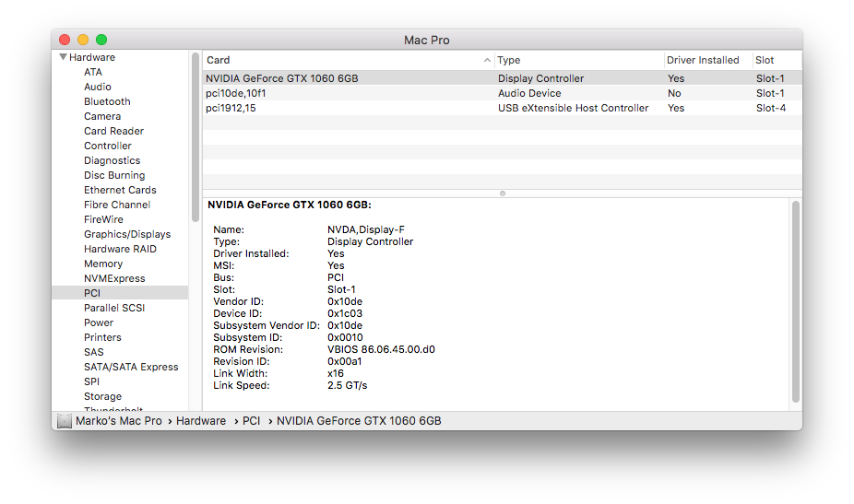Viewport: 854px width, 504px height.
Task: Click PCI in the path bar
Action: (251, 421)
